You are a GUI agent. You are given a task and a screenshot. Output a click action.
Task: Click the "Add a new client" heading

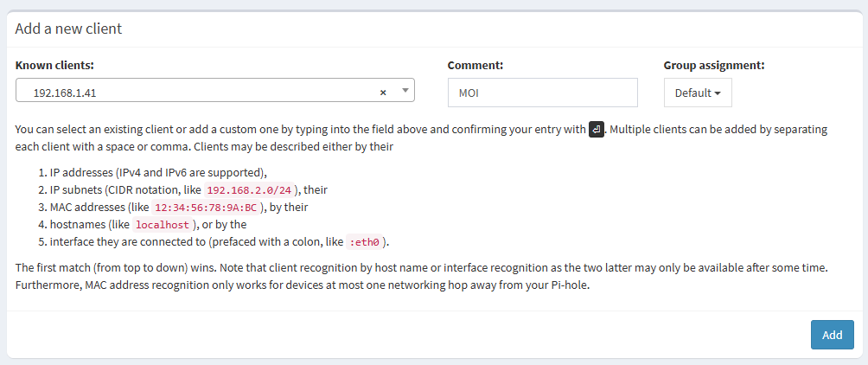tap(68, 29)
